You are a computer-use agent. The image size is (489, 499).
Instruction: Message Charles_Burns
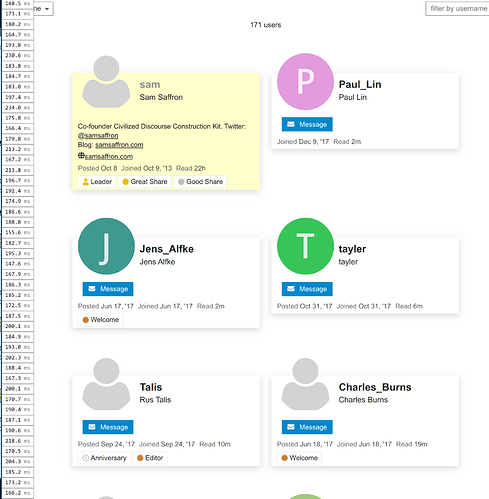click(307, 427)
